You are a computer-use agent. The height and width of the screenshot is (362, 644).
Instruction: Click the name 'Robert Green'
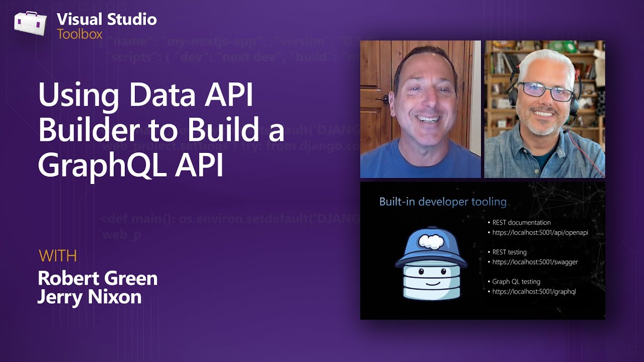pyautogui.click(x=98, y=279)
